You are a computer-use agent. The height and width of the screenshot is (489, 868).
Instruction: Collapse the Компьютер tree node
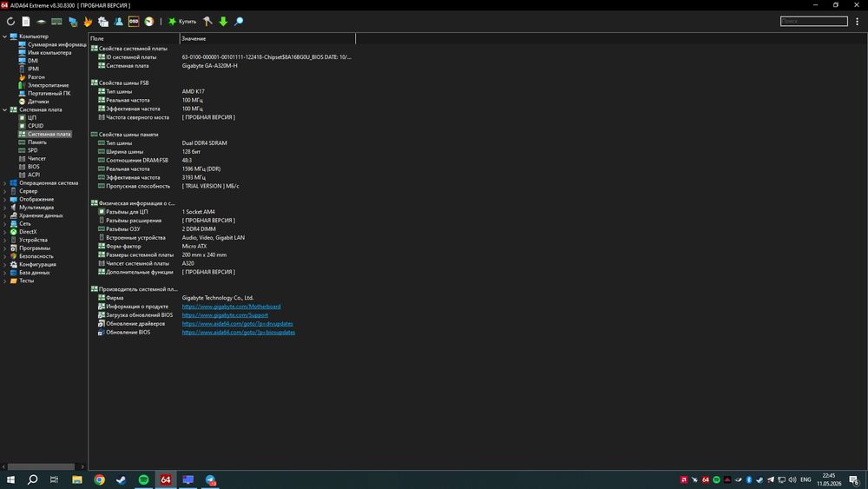pos(5,36)
